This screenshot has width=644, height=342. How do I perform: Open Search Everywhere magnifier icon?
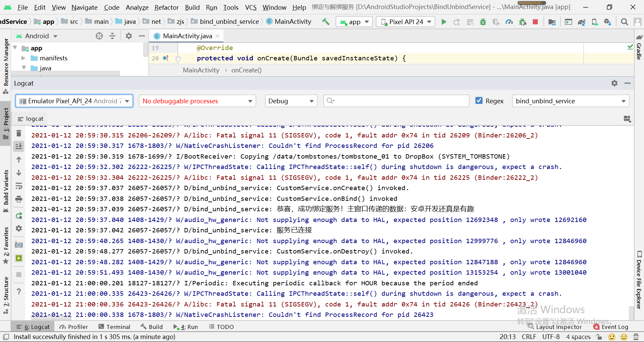click(624, 22)
